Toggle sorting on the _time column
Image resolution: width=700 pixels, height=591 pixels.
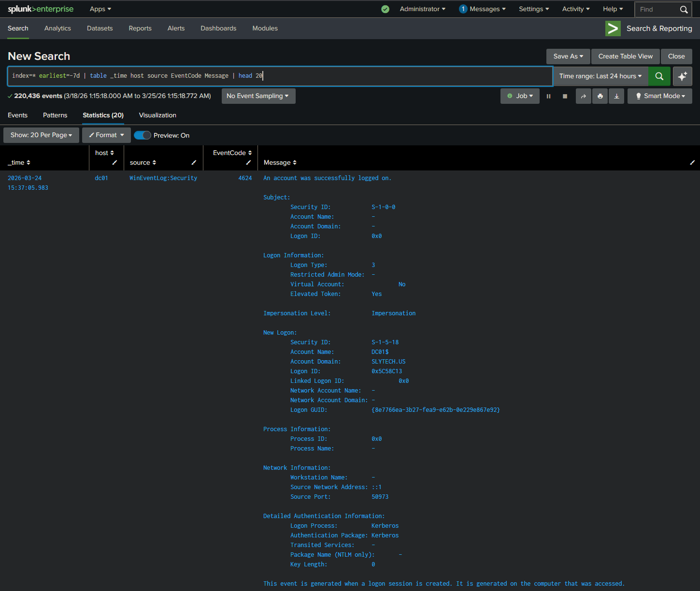point(29,163)
